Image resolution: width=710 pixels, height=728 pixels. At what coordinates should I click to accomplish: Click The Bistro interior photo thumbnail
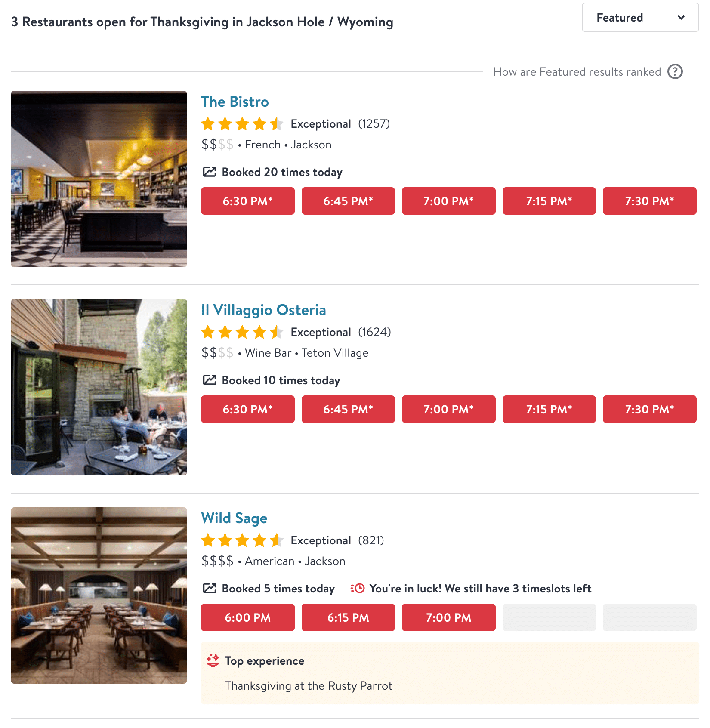pos(99,179)
